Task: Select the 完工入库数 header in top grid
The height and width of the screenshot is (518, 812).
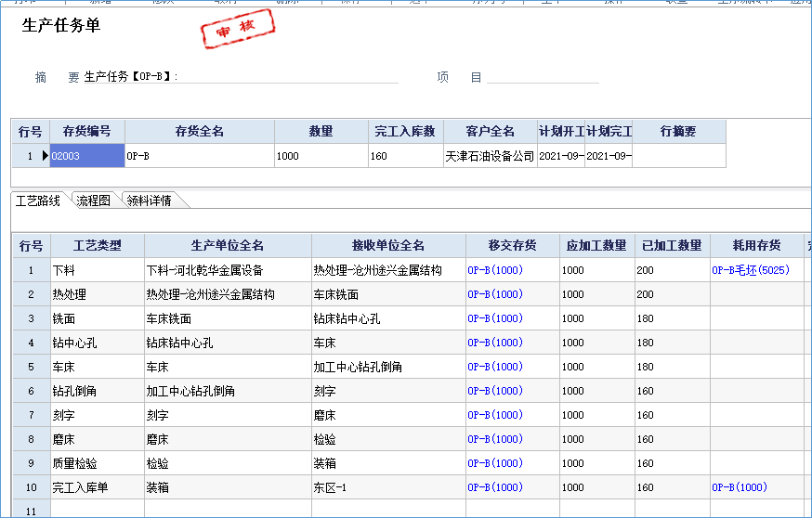Action: pyautogui.click(x=404, y=132)
